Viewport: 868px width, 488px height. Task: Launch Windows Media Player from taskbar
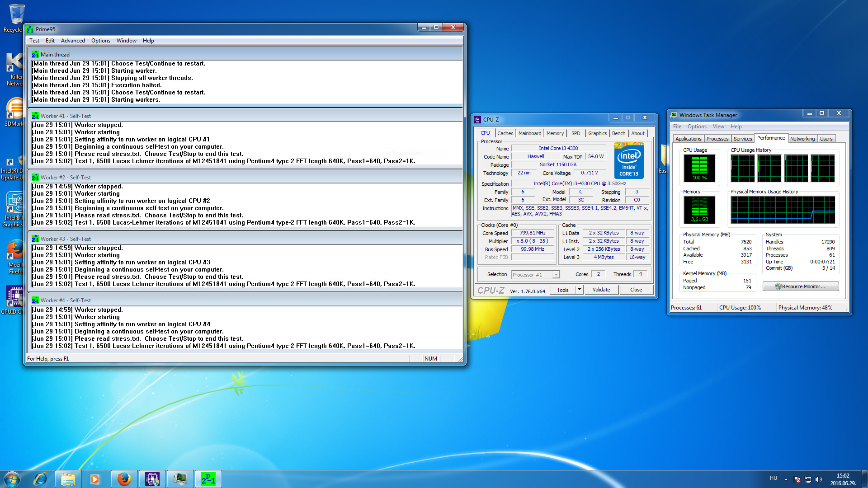(x=95, y=479)
